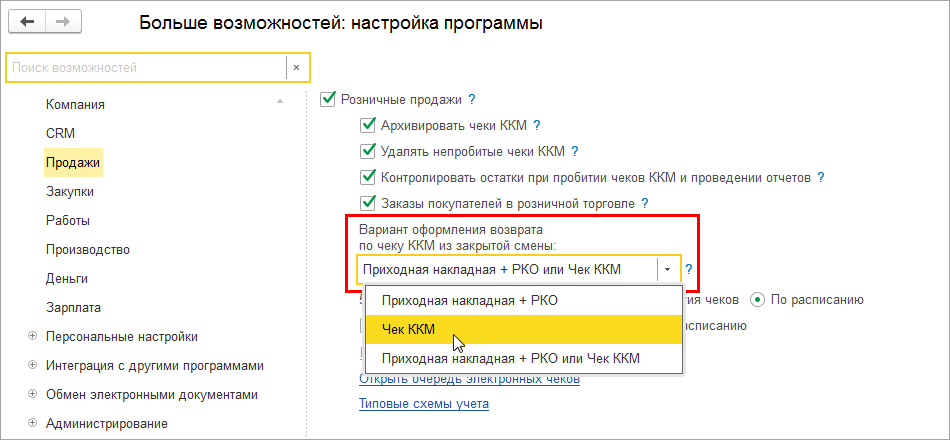Toggle the Розничные продажи checkbox
The width and height of the screenshot is (950, 440).
click(327, 100)
